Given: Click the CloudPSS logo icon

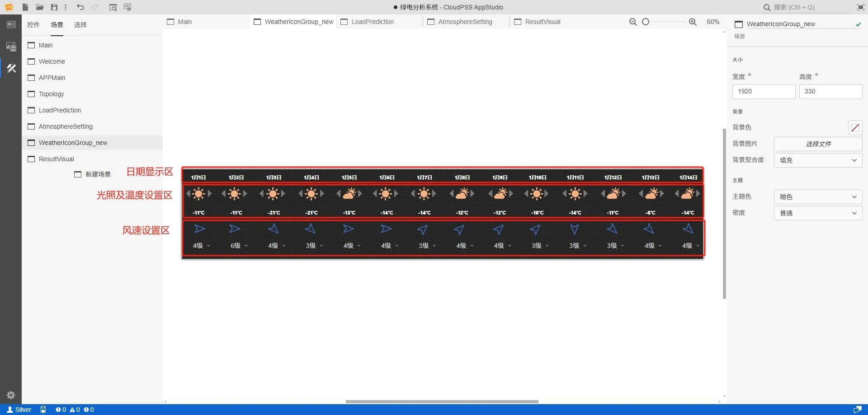Looking at the screenshot, I should coord(9,7).
